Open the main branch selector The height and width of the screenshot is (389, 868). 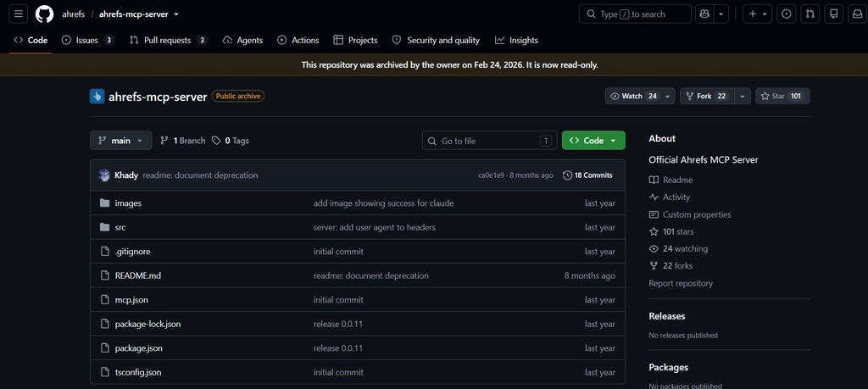pos(120,141)
